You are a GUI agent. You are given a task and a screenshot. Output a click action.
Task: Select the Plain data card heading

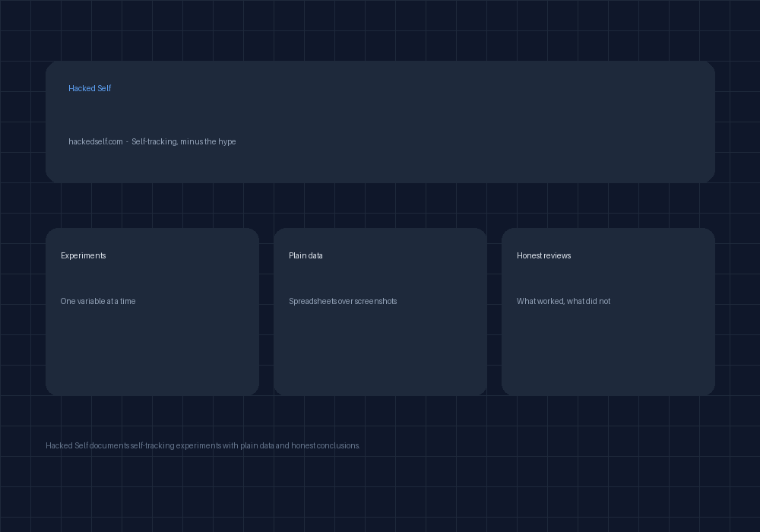(306, 255)
